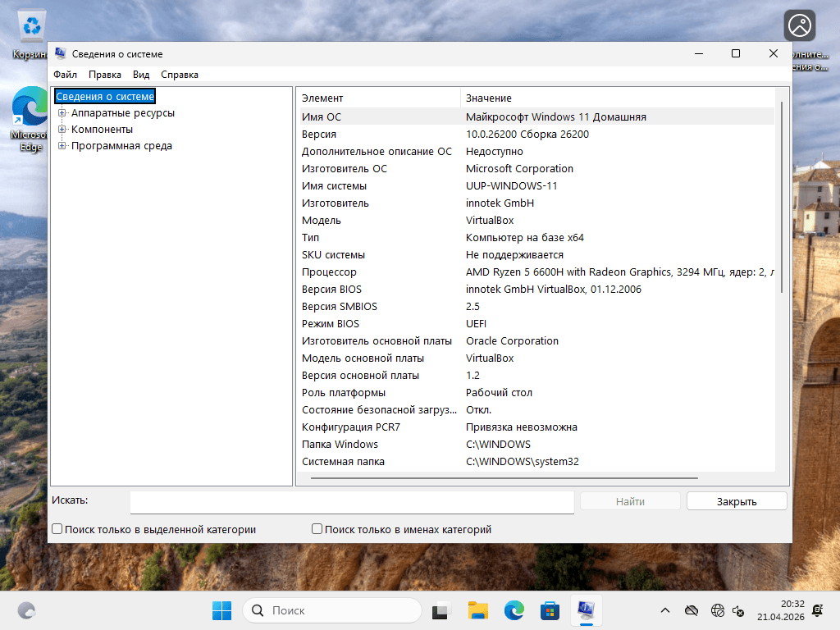This screenshot has height=630, width=840.
Task: Click the muted volume icon in system tray
Action: click(x=737, y=610)
